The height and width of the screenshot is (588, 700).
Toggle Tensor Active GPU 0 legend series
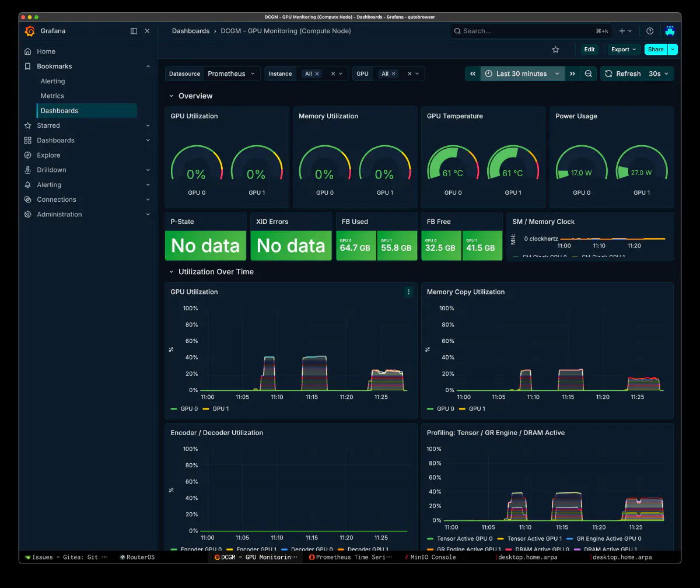(x=465, y=539)
